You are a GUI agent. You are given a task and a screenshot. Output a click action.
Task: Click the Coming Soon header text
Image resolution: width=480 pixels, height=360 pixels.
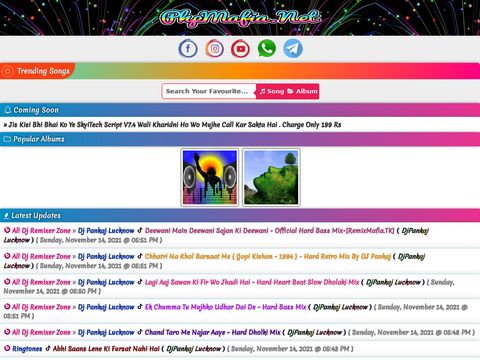36,110
